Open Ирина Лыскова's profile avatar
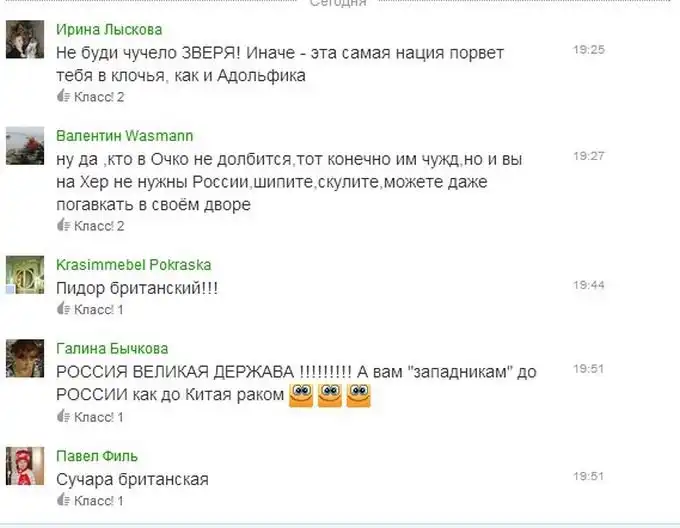This screenshot has height=528, width=680. [x=25, y=39]
